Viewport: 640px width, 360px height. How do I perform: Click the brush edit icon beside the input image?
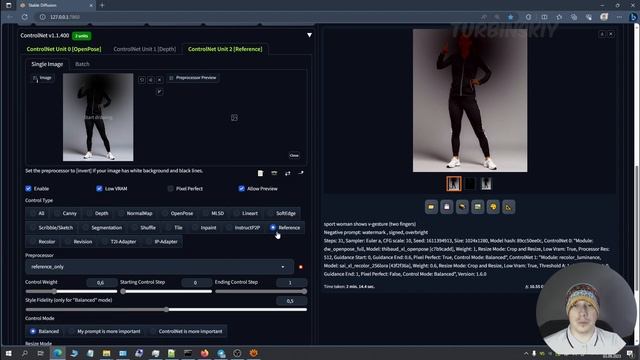point(160,92)
